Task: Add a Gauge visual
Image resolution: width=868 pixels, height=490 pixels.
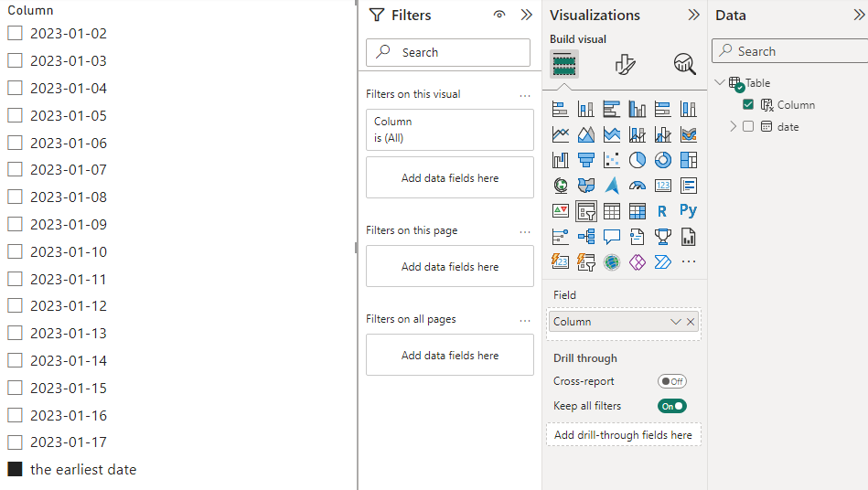Action: point(638,186)
